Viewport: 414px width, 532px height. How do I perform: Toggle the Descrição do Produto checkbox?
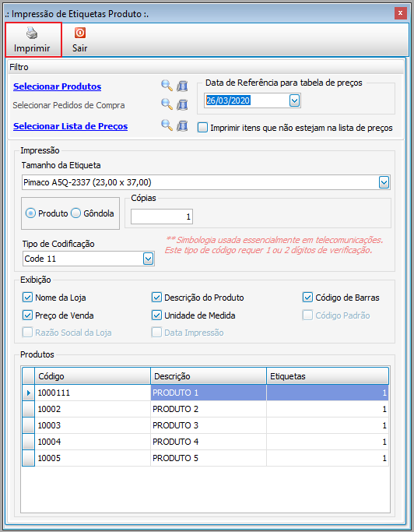tap(156, 298)
